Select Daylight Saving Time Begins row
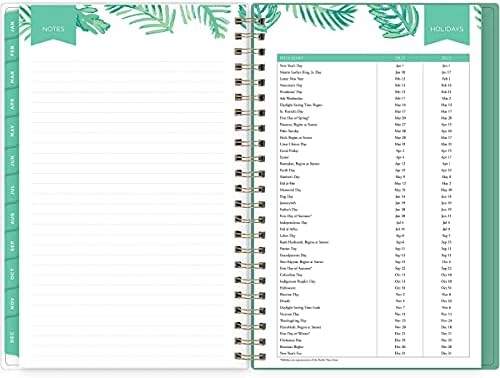 point(373,105)
